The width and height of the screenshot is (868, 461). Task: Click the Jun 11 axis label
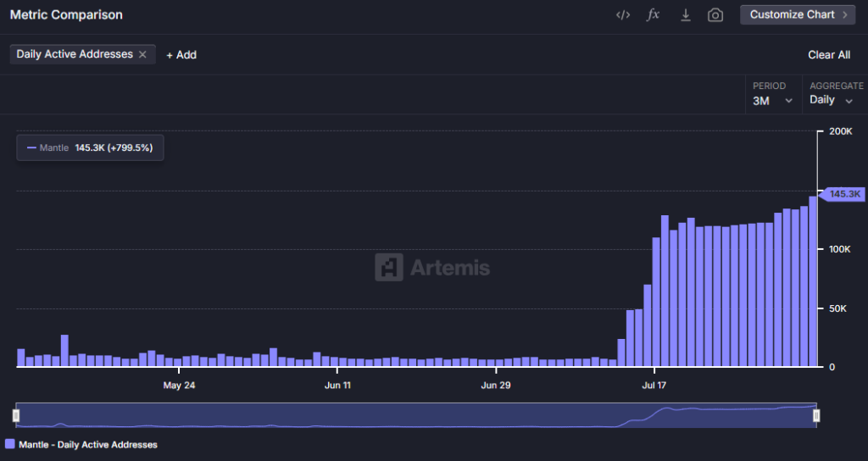click(337, 386)
